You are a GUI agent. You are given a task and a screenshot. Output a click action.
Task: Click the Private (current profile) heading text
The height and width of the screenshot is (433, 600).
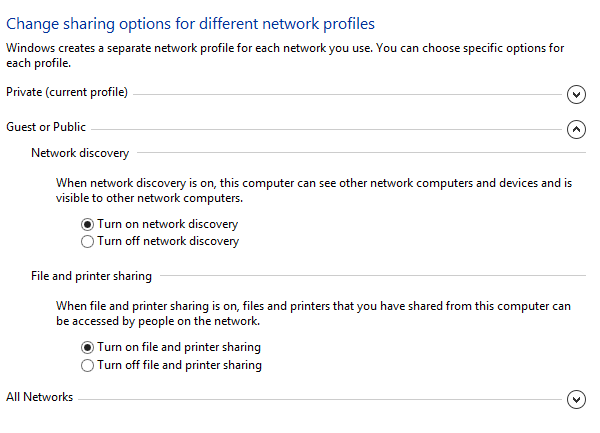pos(67,93)
